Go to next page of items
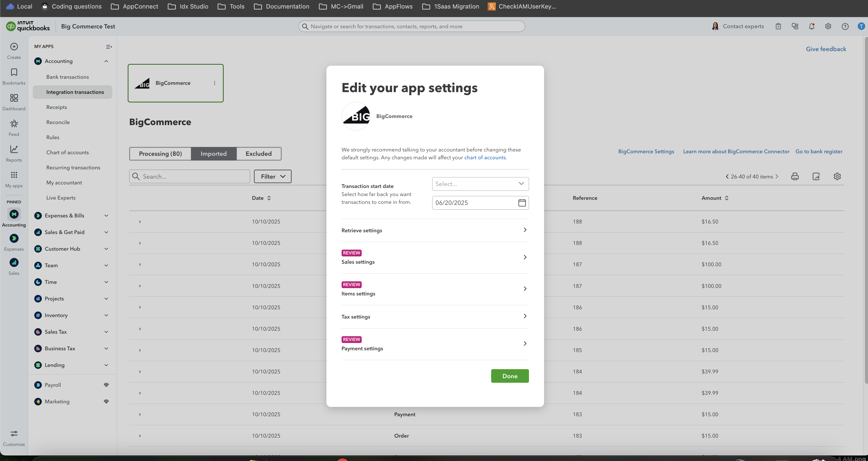 click(777, 176)
